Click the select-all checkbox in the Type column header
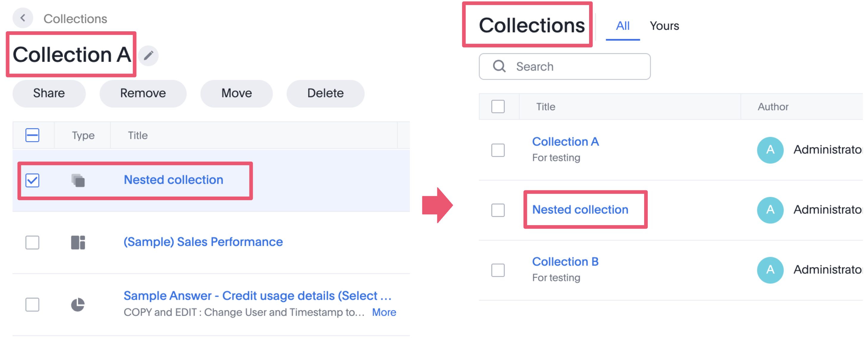The image size is (868, 352). pos(32,135)
